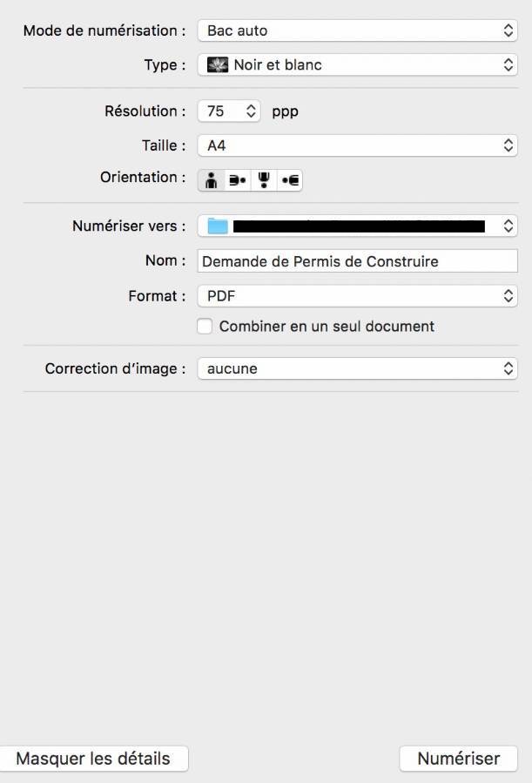Click the blue folder icon in Numériser vers

pyautogui.click(x=217, y=226)
